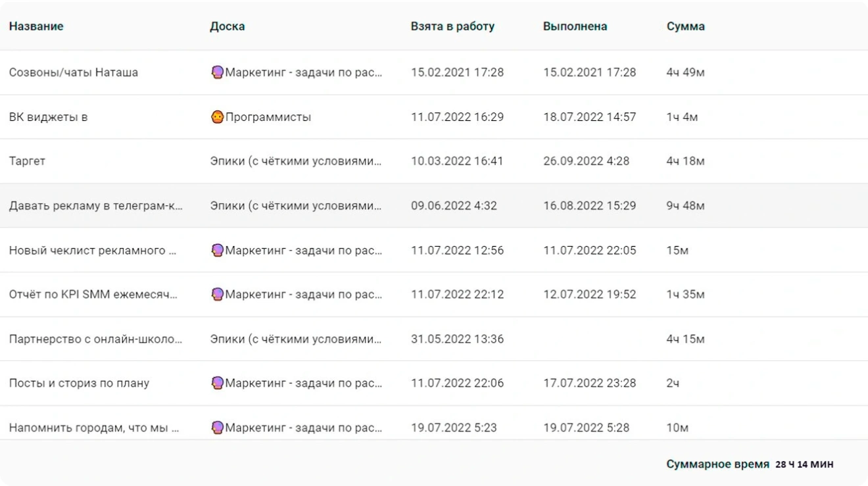Click the Эпики board name in Таргет row

[x=296, y=161]
